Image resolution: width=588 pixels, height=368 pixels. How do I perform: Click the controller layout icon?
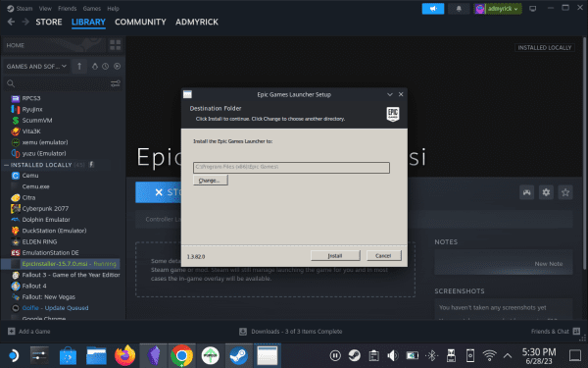point(527,192)
